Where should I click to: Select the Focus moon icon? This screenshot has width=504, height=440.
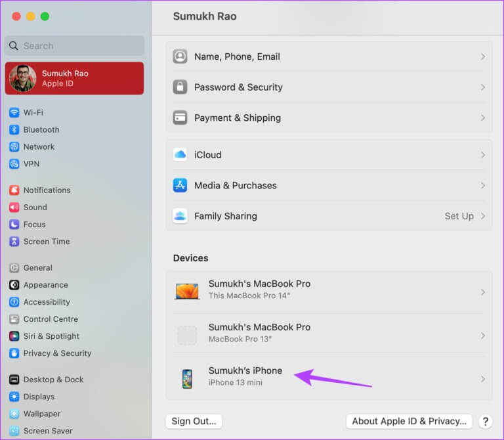click(14, 224)
